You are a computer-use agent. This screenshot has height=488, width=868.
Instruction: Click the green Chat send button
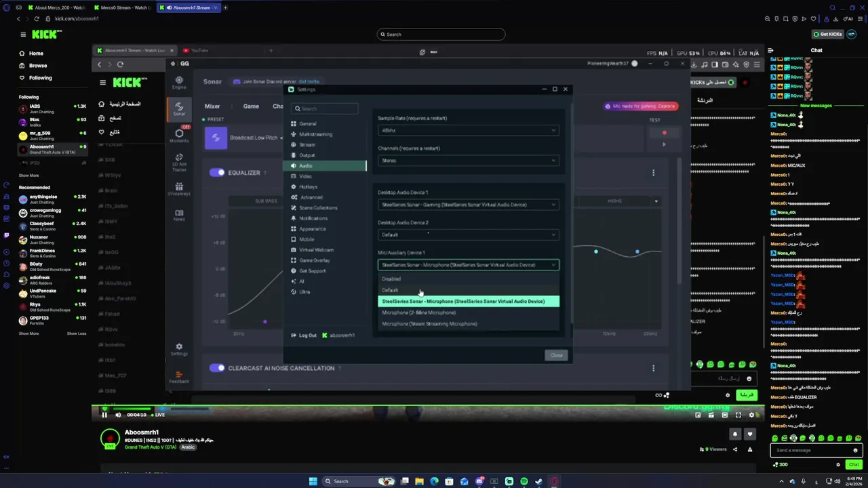pyautogui.click(x=854, y=464)
